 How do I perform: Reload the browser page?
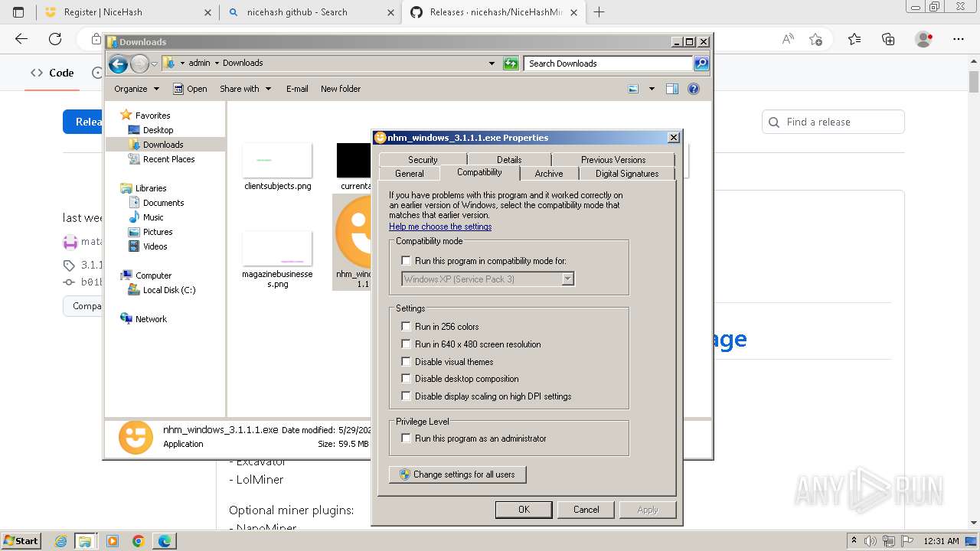pos(55,39)
